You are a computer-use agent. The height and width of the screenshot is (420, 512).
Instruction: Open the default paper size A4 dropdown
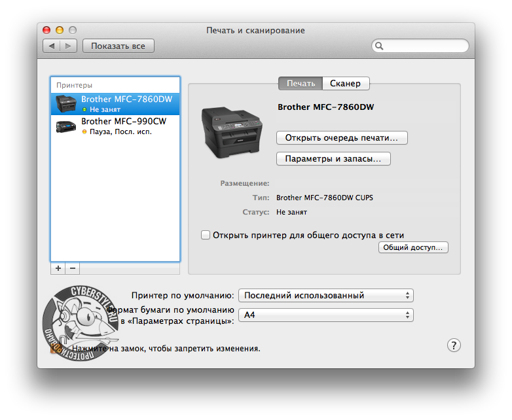pos(326,315)
